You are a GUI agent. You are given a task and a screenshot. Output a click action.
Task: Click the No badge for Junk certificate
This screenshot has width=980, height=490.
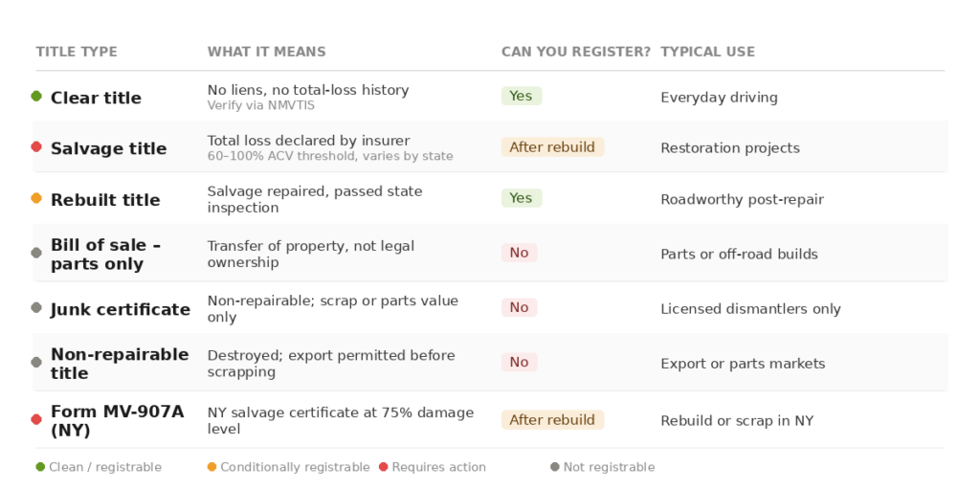519,307
